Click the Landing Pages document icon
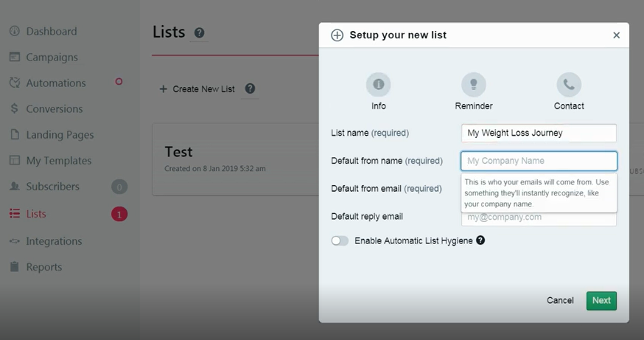Screen dimensions: 644x340 point(15,134)
